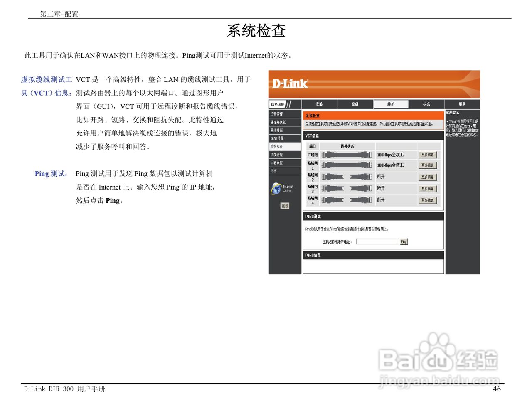The width and height of the screenshot is (532, 411).
Task: Open 固件升级 in the sidebar
Action: [285, 130]
